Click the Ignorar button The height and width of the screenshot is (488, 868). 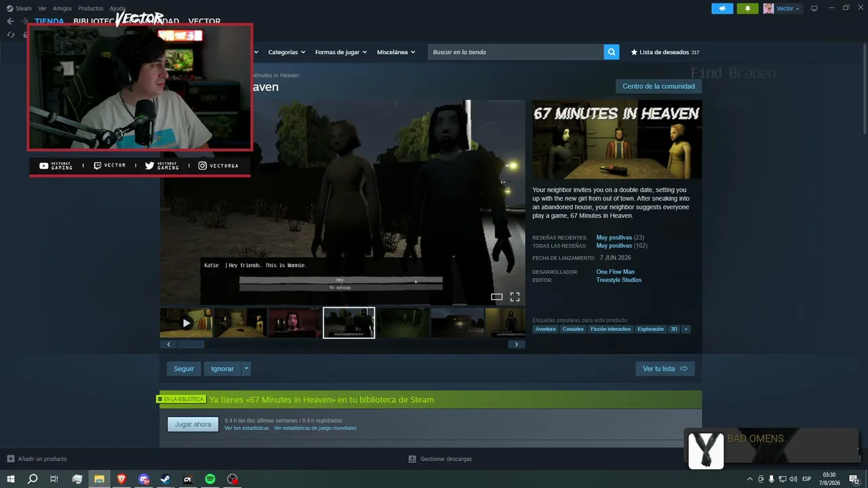pyautogui.click(x=222, y=369)
